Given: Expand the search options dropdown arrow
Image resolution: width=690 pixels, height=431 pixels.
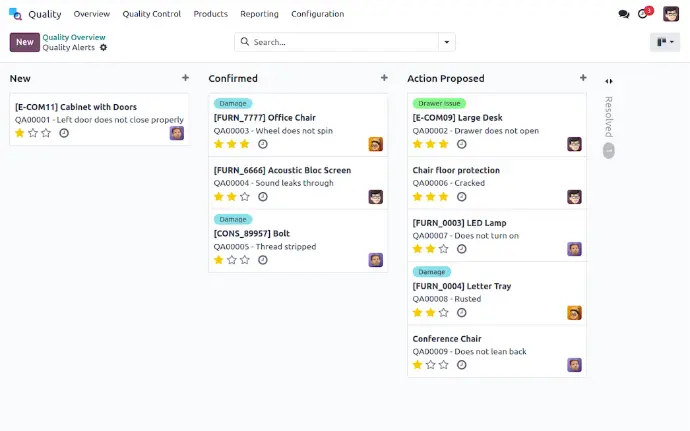Looking at the screenshot, I should click(x=446, y=42).
